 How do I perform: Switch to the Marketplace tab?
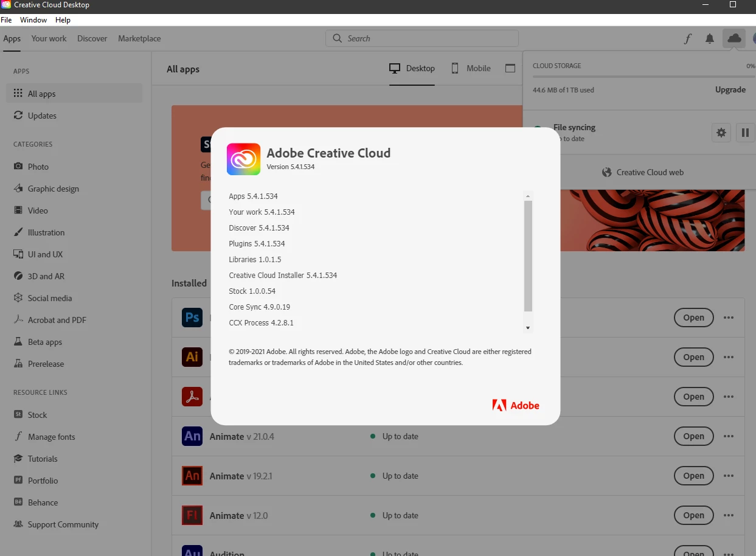pos(139,38)
